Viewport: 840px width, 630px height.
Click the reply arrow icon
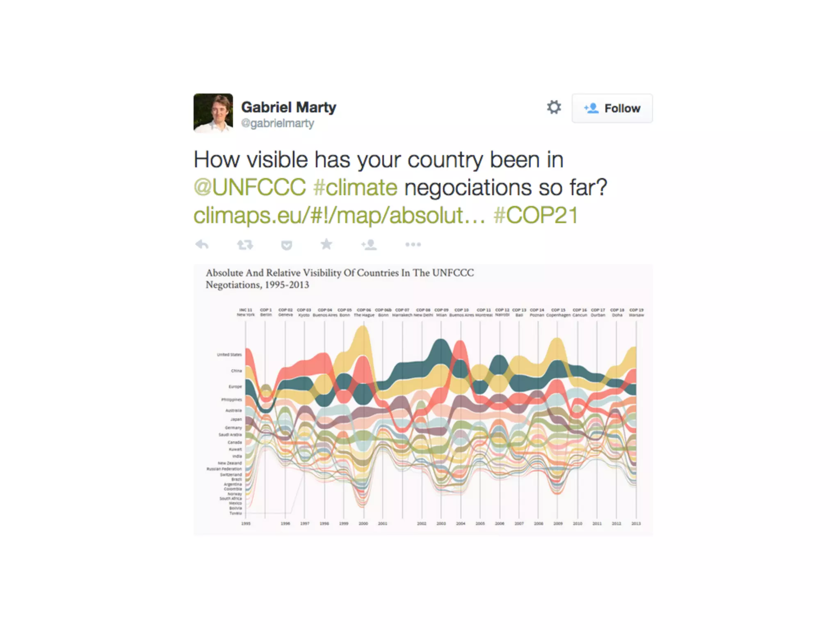(202, 245)
